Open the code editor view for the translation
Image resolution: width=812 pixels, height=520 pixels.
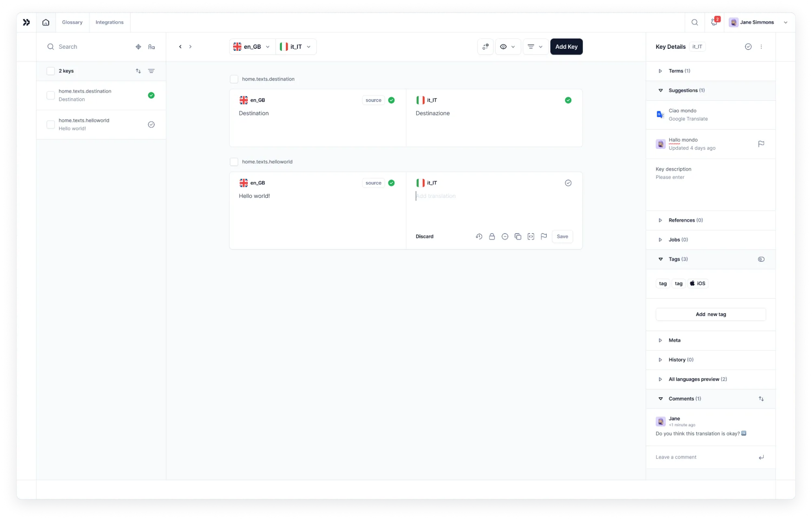pyautogui.click(x=531, y=236)
